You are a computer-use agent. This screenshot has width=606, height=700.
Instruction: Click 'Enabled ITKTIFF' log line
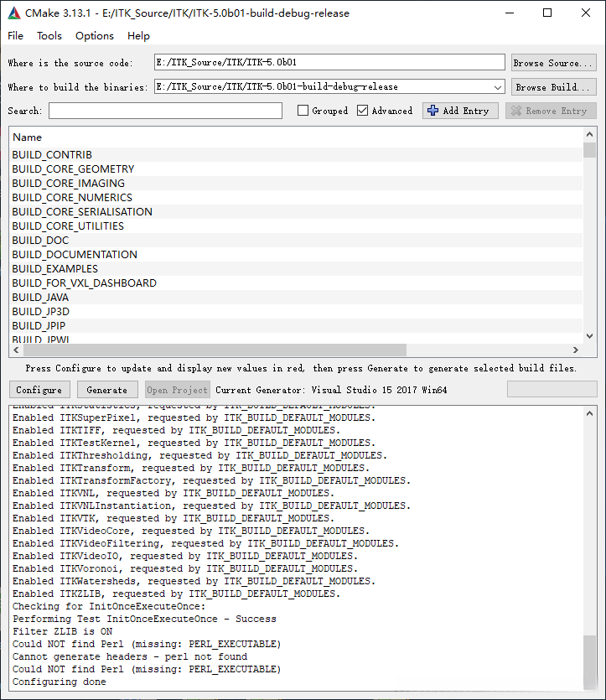[x=176, y=430]
